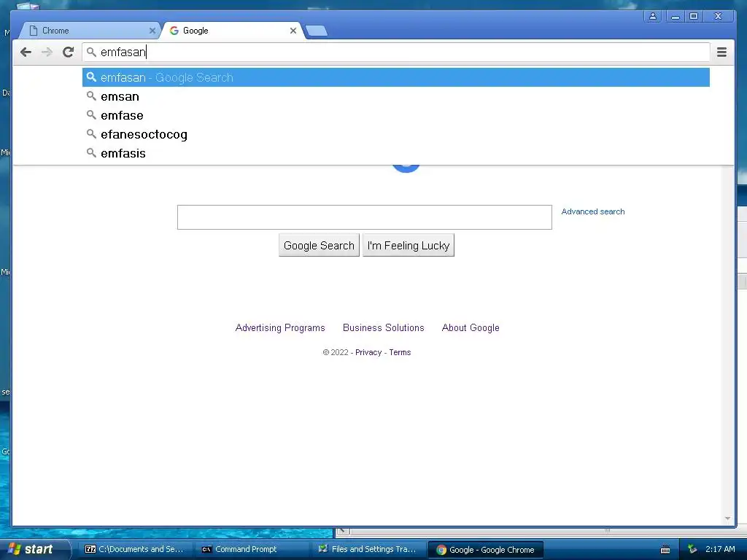Go back with the back arrow
Image resolution: width=747 pixels, height=560 pixels.
click(x=26, y=52)
